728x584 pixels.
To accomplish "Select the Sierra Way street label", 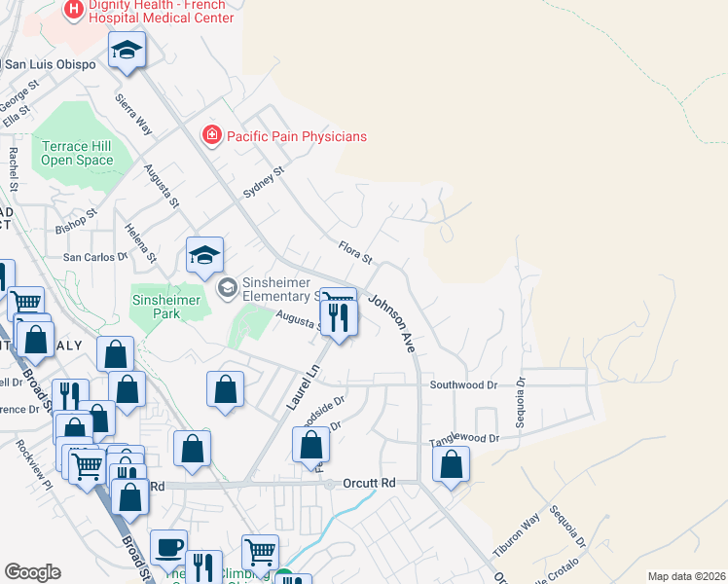I will (133, 114).
